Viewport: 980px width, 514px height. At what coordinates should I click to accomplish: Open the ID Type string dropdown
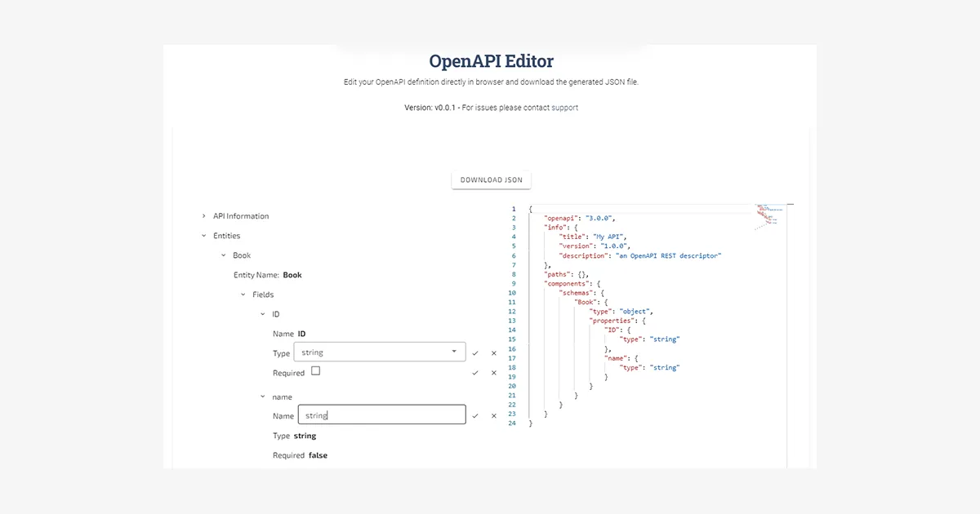point(380,352)
